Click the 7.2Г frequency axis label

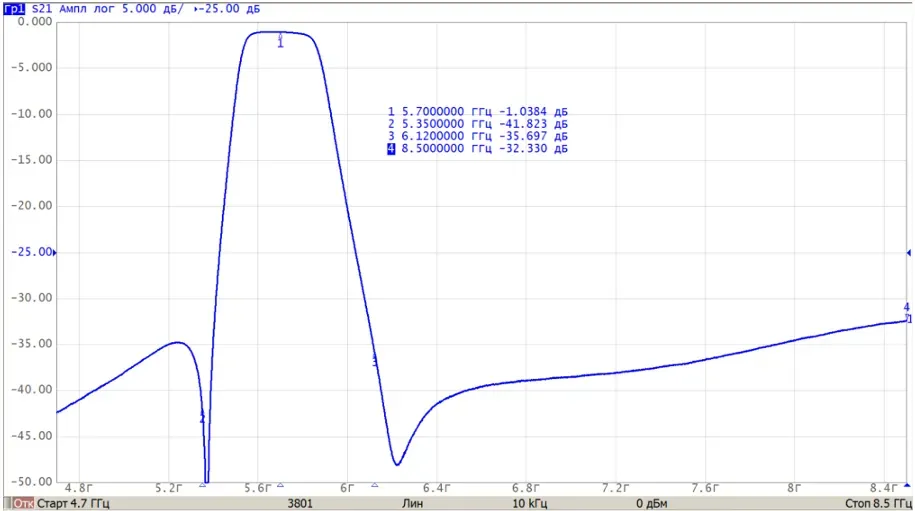pyautogui.click(x=615, y=488)
